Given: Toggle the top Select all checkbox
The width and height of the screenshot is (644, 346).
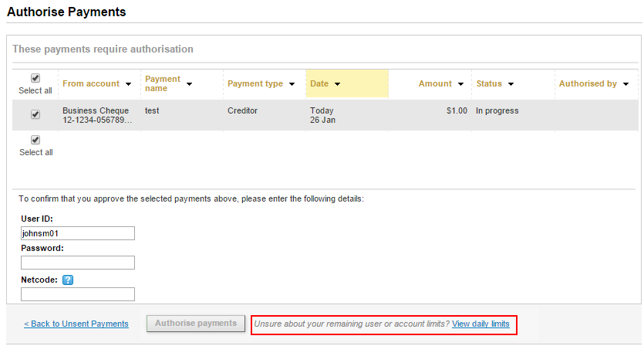Looking at the screenshot, I should coord(35,78).
